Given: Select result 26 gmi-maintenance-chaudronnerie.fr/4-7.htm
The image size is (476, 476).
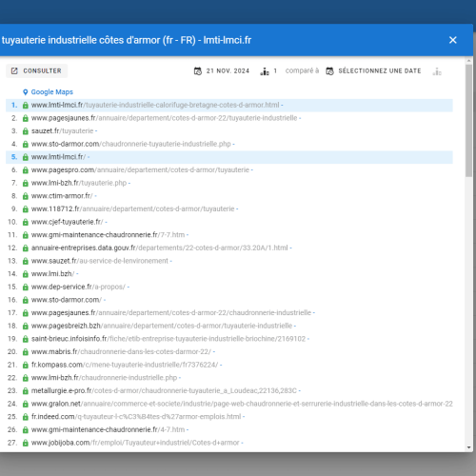Looking at the screenshot, I should click(x=108, y=430).
